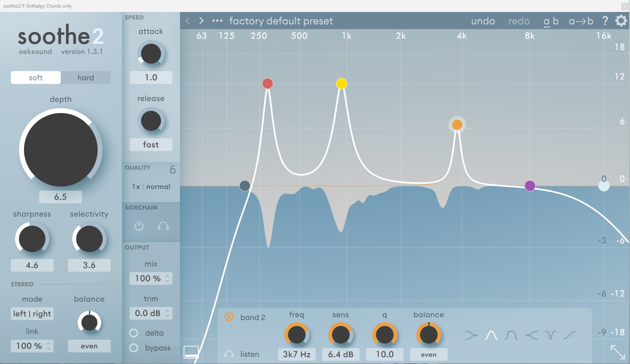Screen dimensions: 630x364
Task: Click the attack knob
Action: pyautogui.click(x=151, y=54)
